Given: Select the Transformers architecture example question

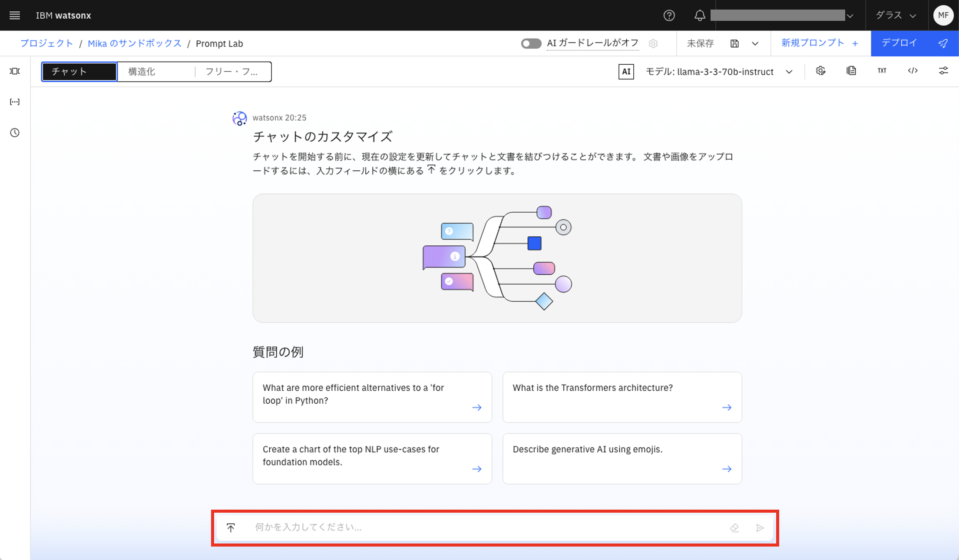Looking at the screenshot, I should click(x=622, y=397).
